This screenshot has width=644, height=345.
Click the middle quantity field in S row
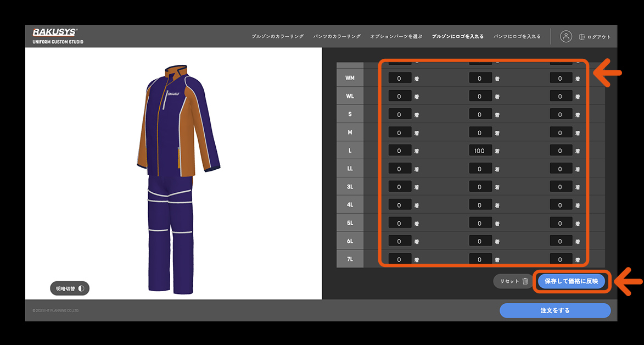[480, 115]
